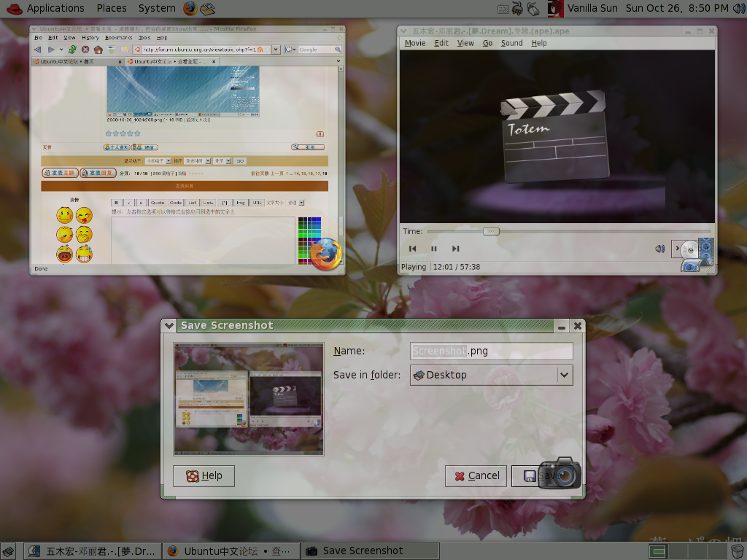Screen dimensions: 747x560
Task: Open the System menu in the top panel
Action: click(157, 9)
